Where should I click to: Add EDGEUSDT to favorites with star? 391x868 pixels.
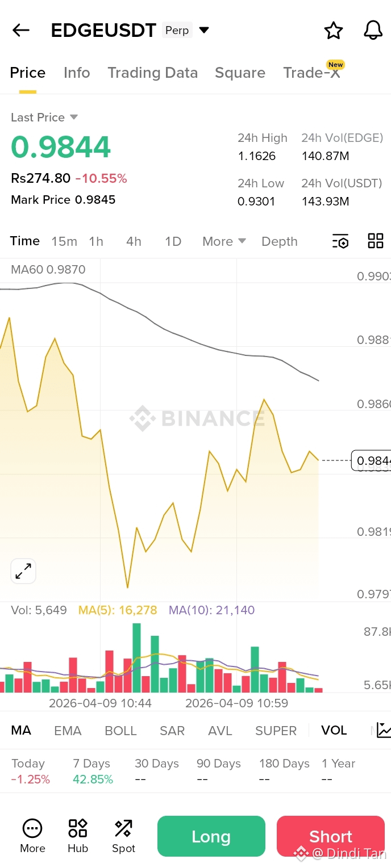[x=334, y=30]
